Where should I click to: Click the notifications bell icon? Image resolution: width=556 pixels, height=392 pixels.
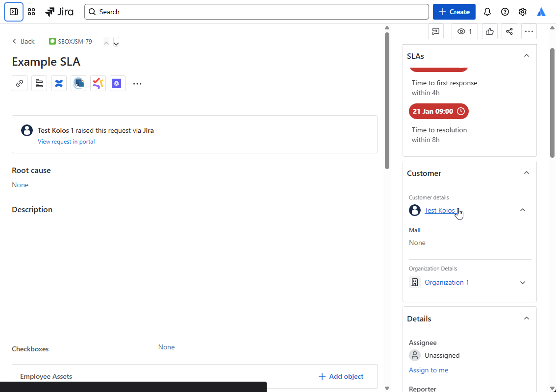click(x=487, y=12)
